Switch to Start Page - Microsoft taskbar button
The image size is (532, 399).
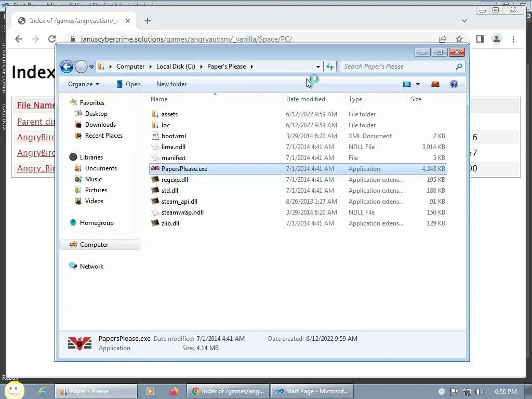click(x=312, y=391)
